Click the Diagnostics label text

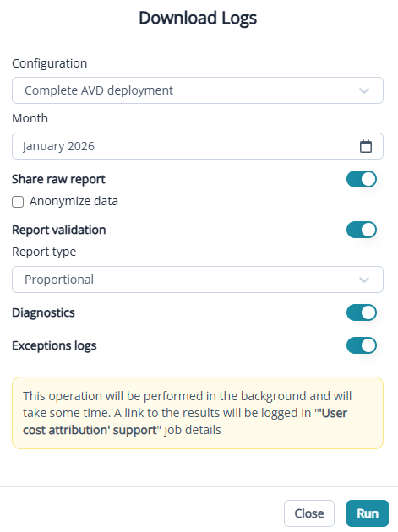point(43,312)
